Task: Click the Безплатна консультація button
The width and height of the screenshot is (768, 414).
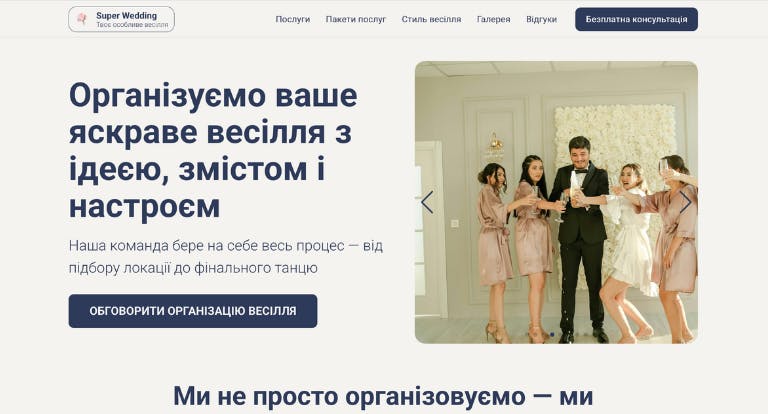Action: [636, 19]
